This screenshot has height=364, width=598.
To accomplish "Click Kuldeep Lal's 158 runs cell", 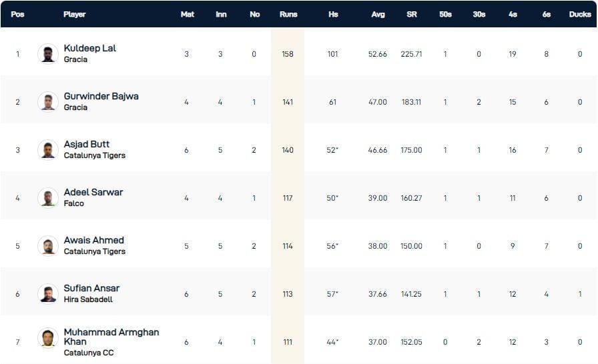I will tap(287, 54).
